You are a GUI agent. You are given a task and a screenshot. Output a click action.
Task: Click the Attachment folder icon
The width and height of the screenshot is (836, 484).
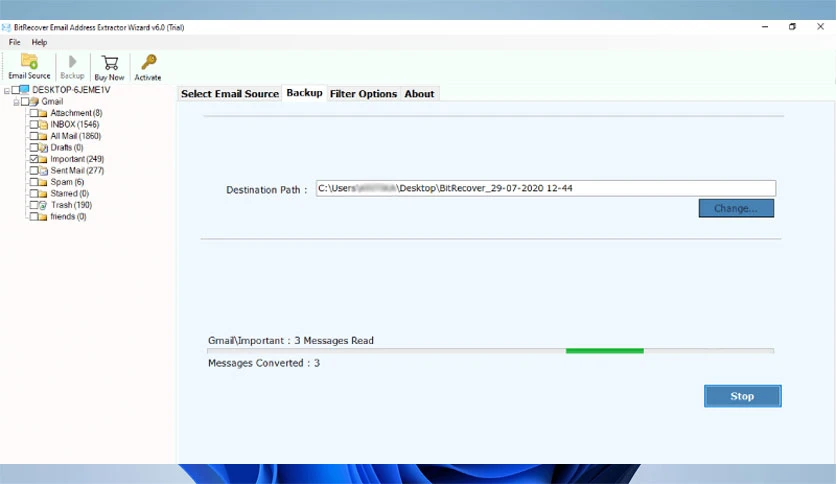tap(43, 113)
